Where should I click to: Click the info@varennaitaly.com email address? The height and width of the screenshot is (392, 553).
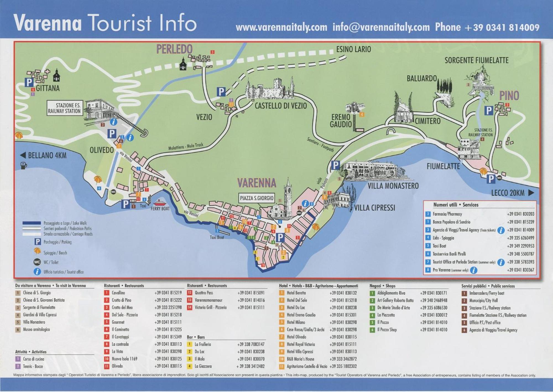point(381,27)
